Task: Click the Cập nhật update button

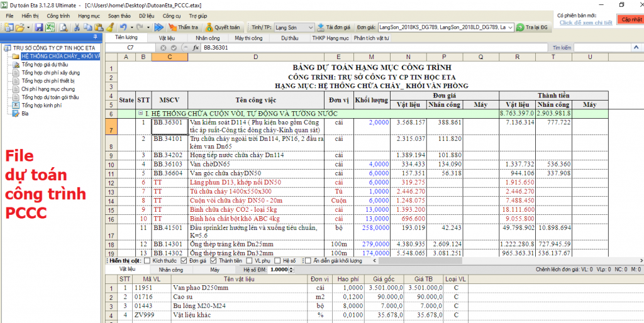Action: coord(631,19)
